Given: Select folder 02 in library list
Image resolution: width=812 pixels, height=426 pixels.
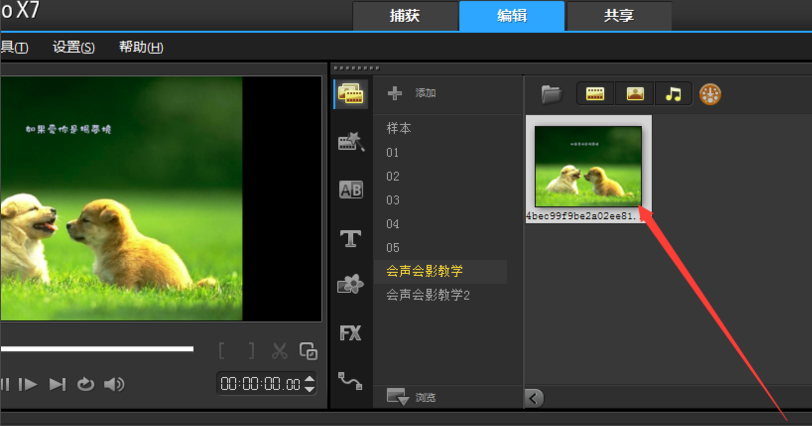Looking at the screenshot, I should pos(393,177).
